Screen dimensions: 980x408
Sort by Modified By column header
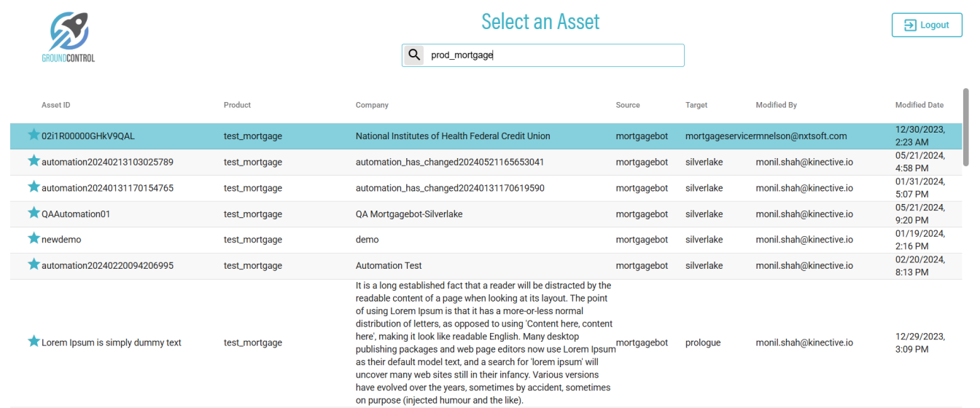pyautogui.click(x=776, y=105)
